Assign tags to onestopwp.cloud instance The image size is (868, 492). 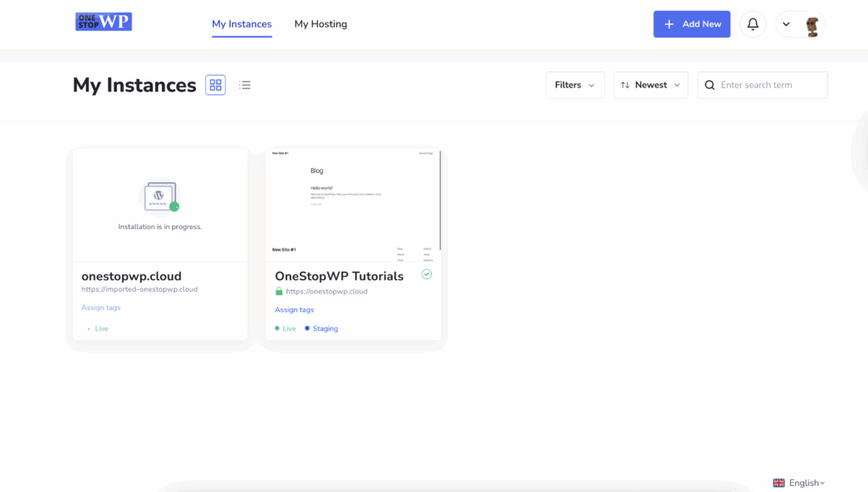tap(101, 307)
